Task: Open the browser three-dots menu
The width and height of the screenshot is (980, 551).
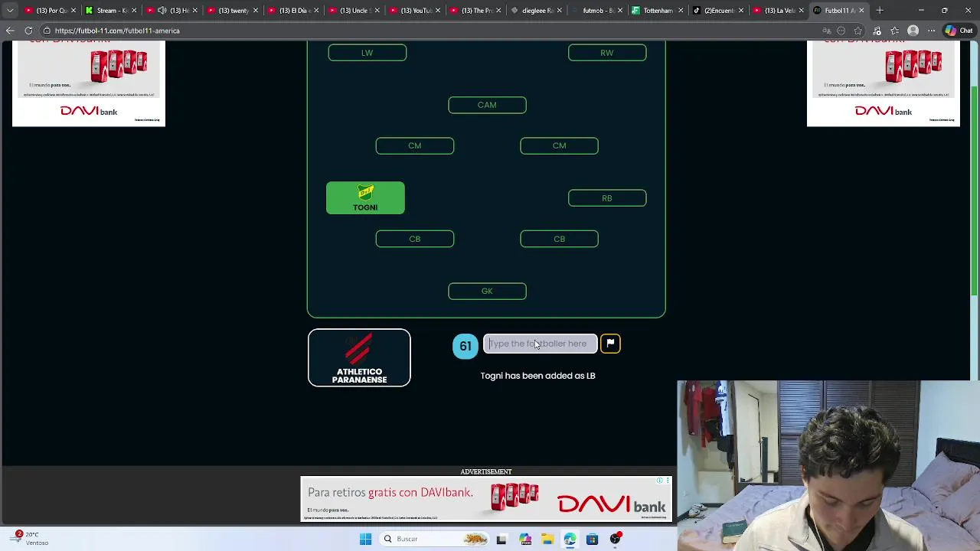Action: [x=930, y=31]
